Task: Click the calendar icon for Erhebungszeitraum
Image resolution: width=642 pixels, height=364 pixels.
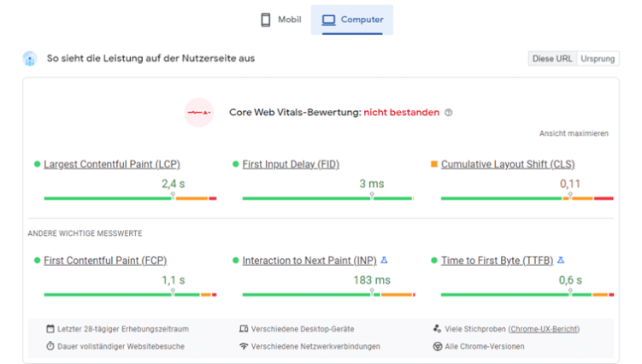Action: [x=50, y=329]
